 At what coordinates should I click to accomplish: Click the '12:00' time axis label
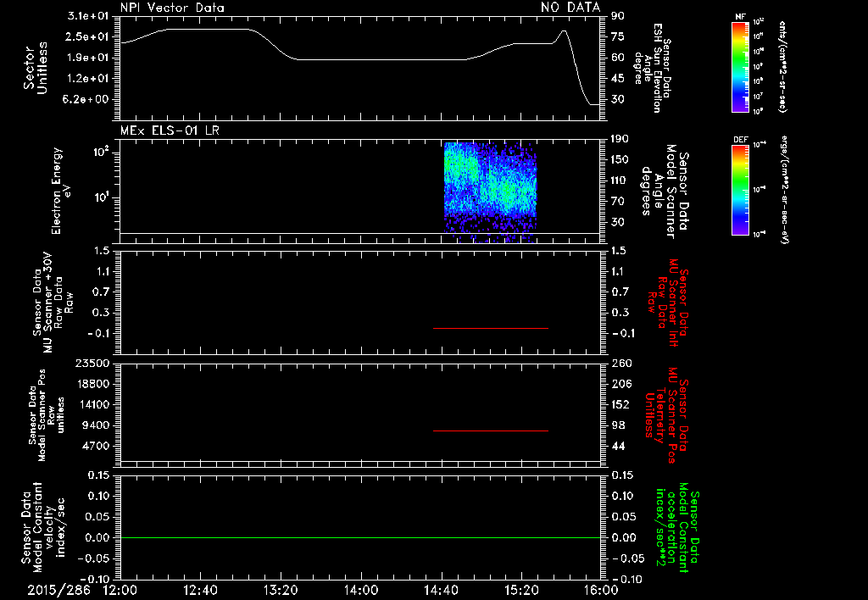120,590
